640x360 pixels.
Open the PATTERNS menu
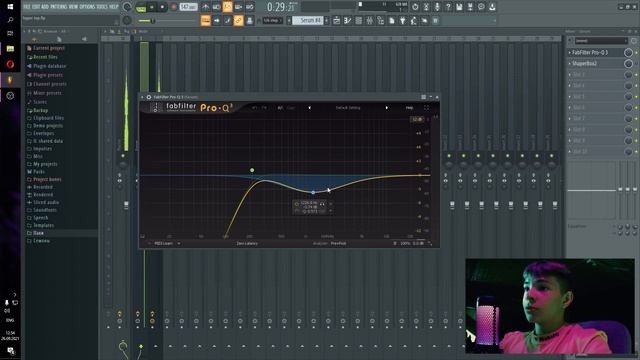click(x=58, y=7)
